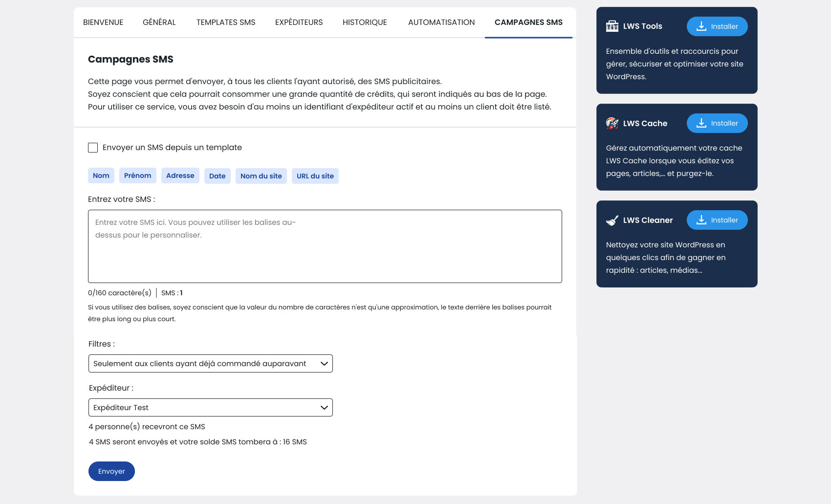Viewport: 831px width, 504px height.
Task: Click the "Envoyer un SMS depuis un template" label
Action: [x=172, y=148]
